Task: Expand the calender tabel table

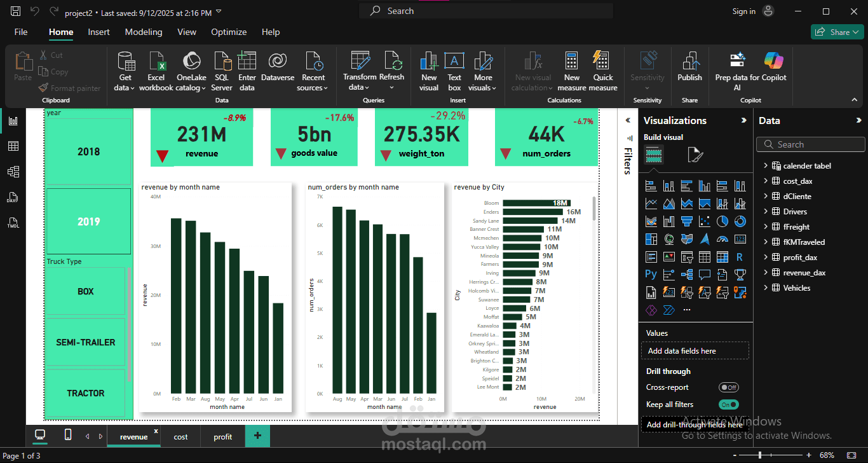Action: pyautogui.click(x=765, y=166)
